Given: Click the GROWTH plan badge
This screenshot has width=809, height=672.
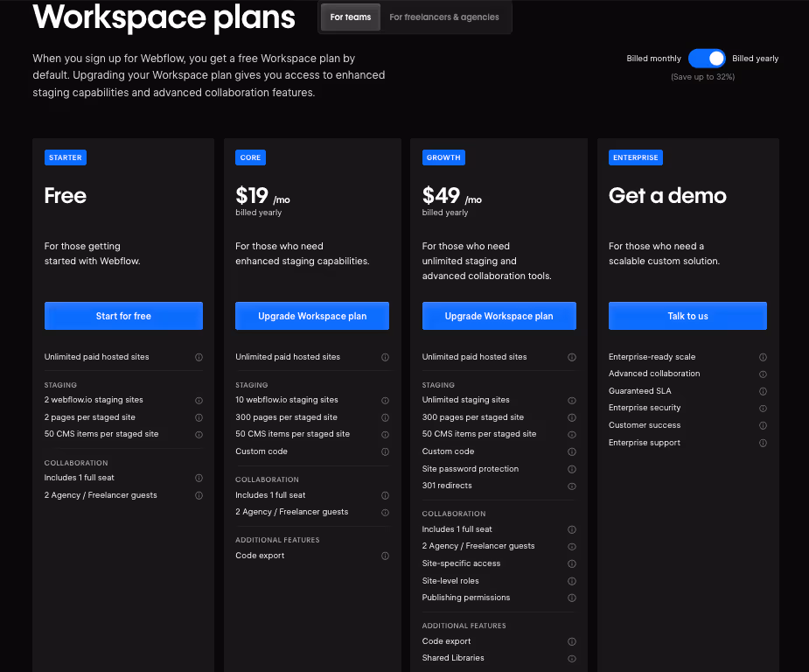Looking at the screenshot, I should [443, 157].
